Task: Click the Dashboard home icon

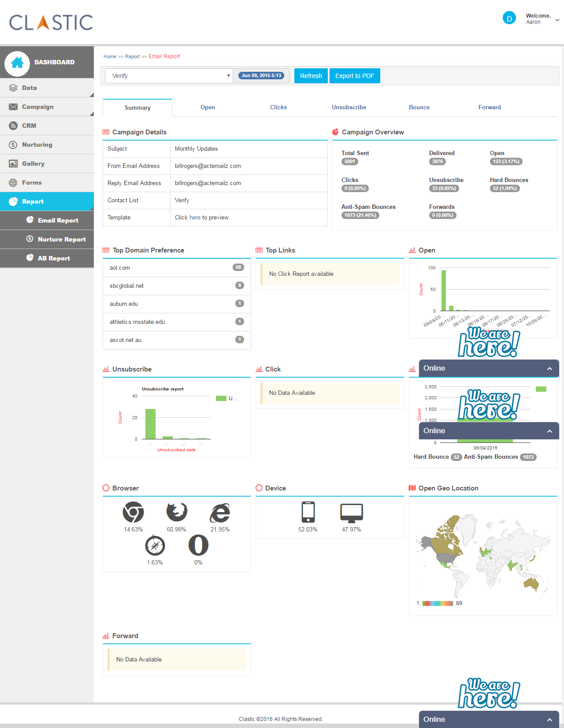Action: 17,63
